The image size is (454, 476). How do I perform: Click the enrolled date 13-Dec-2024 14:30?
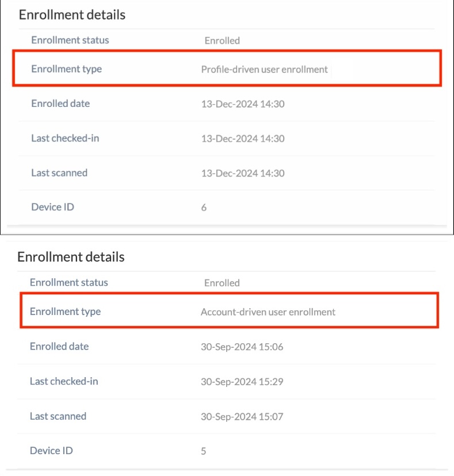click(243, 104)
